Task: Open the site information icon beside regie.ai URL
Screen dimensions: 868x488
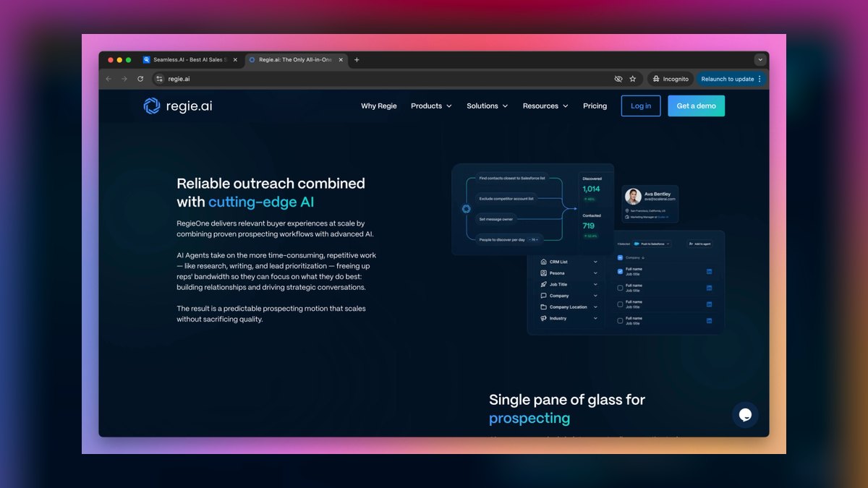Action: pyautogui.click(x=159, y=79)
